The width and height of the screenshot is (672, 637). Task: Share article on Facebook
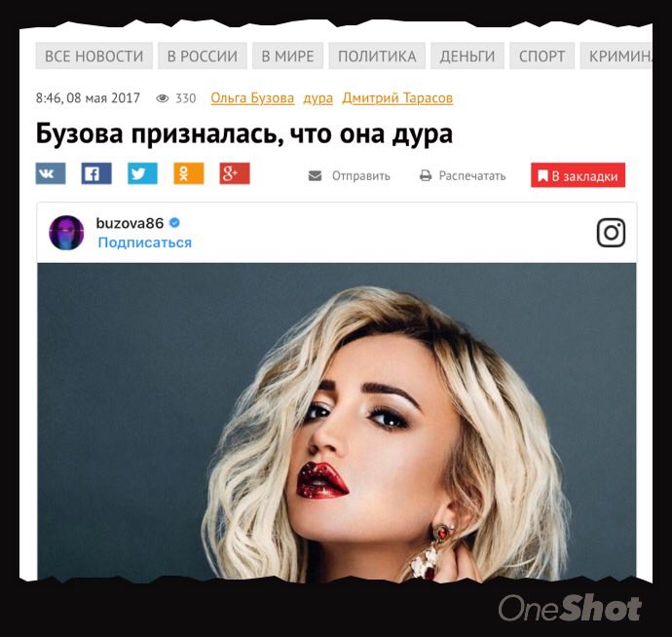(x=96, y=173)
